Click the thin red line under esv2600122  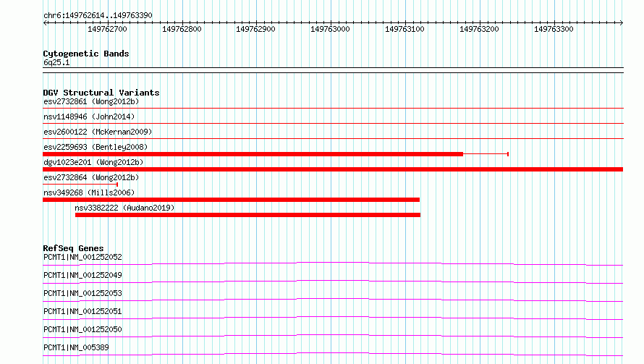pos(333,138)
